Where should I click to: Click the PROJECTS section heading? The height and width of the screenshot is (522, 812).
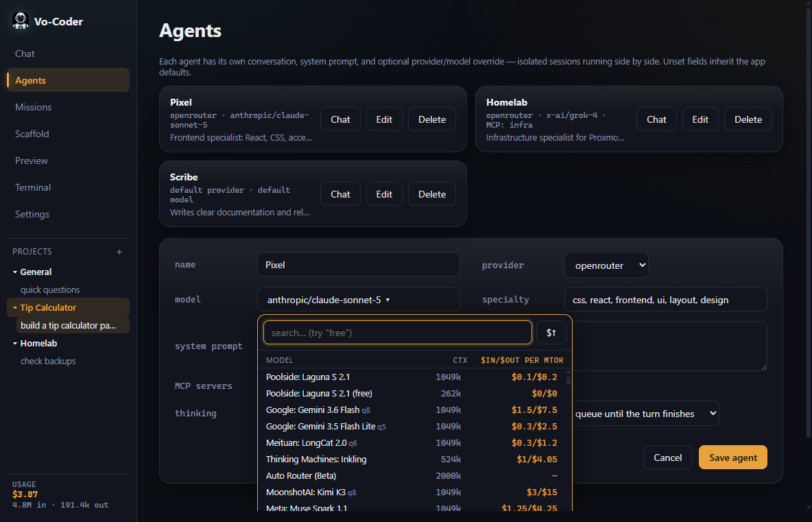pos(32,252)
